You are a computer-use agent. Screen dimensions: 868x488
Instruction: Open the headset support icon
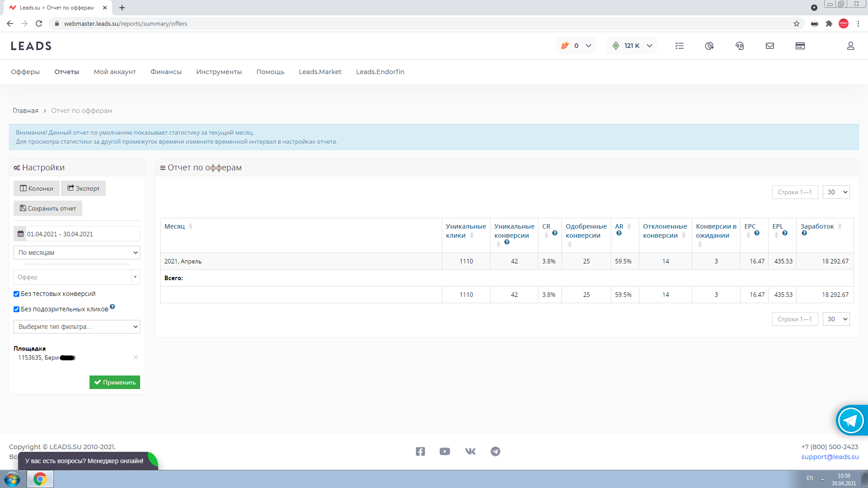pos(740,46)
